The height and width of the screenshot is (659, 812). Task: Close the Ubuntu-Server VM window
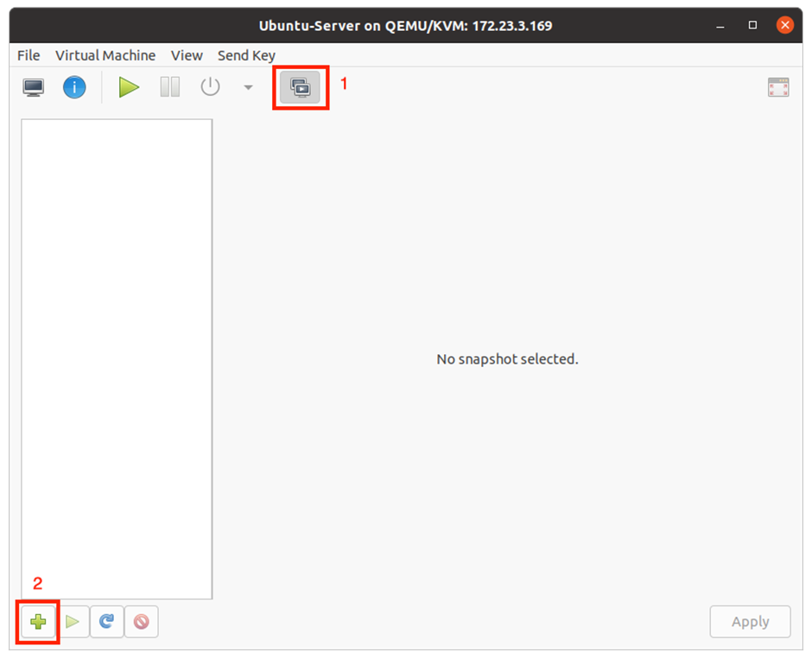tap(784, 25)
